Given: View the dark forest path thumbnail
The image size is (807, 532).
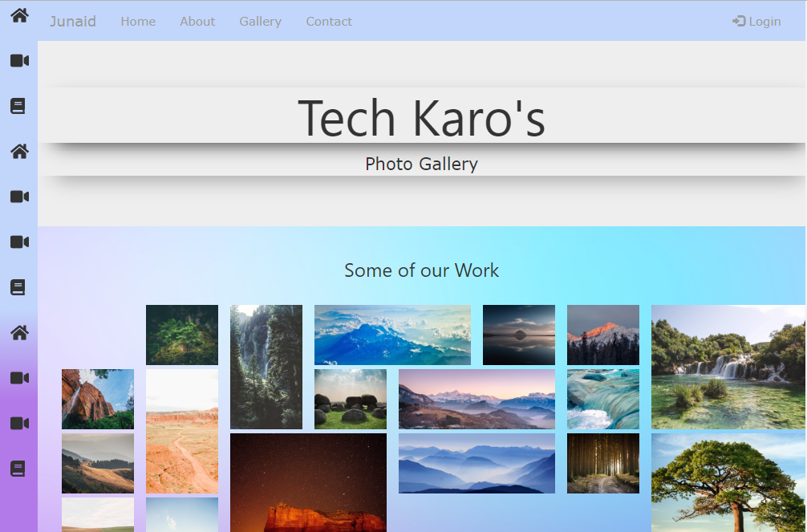Looking at the screenshot, I should point(603,463).
